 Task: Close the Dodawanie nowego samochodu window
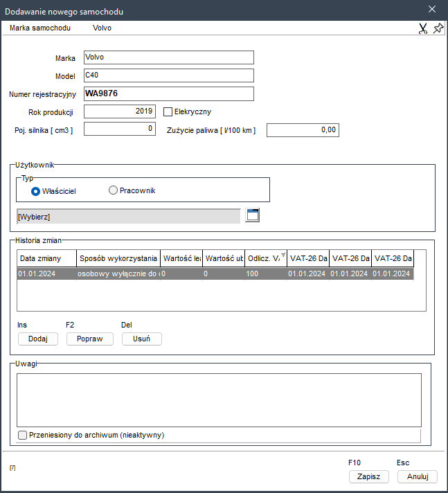point(432,10)
